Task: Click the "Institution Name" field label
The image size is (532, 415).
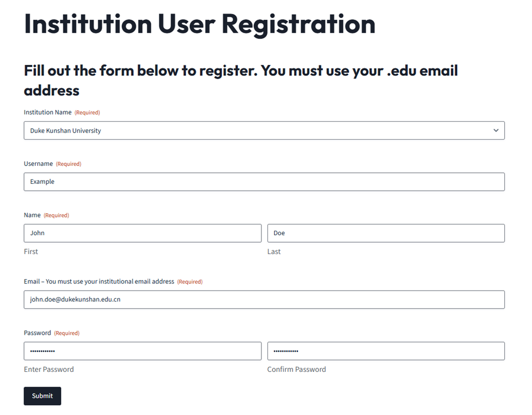Action: point(47,112)
